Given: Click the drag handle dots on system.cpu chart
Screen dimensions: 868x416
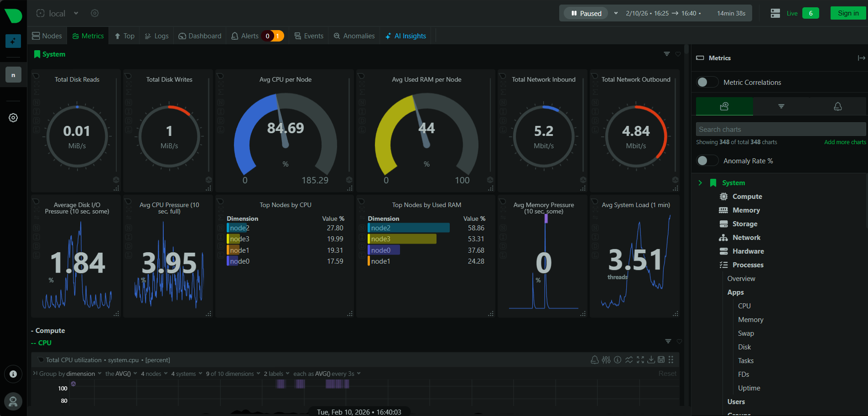Looking at the screenshot, I should point(671,360).
